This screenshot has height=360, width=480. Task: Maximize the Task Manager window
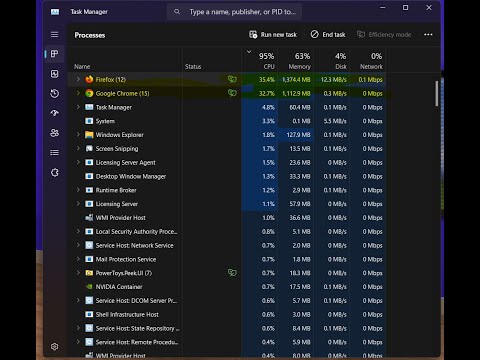405,7
